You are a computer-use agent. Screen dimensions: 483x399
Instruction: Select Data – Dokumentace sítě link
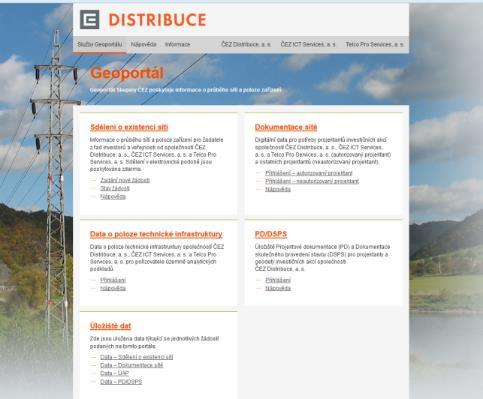tap(132, 365)
